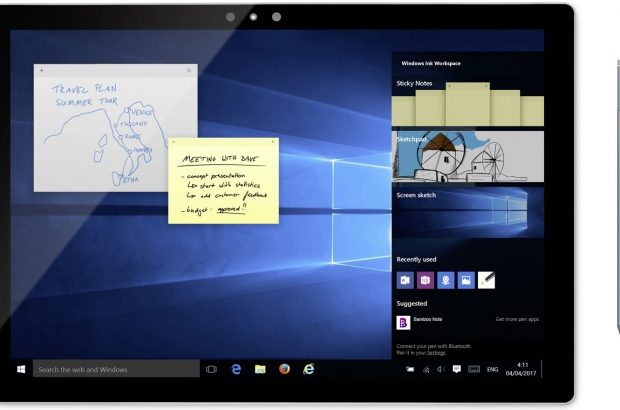The height and width of the screenshot is (410, 620).
Task: Open the battery status tray icon
Action: pyautogui.click(x=410, y=369)
